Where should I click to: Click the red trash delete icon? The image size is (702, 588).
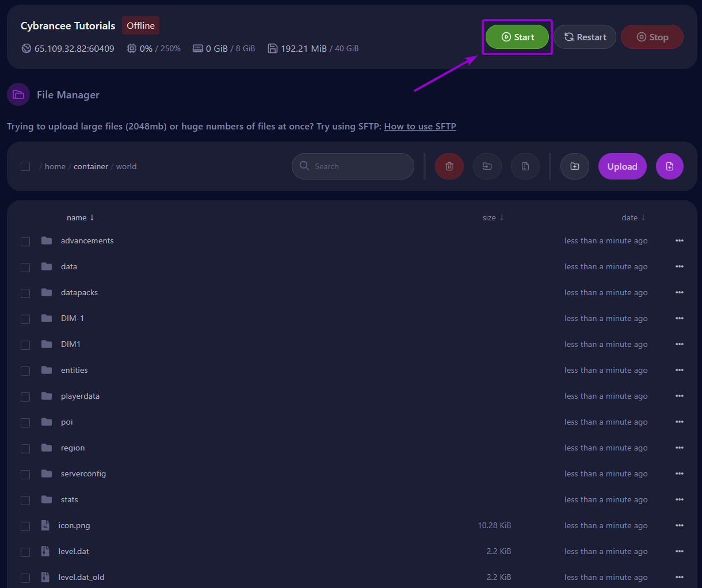449,166
